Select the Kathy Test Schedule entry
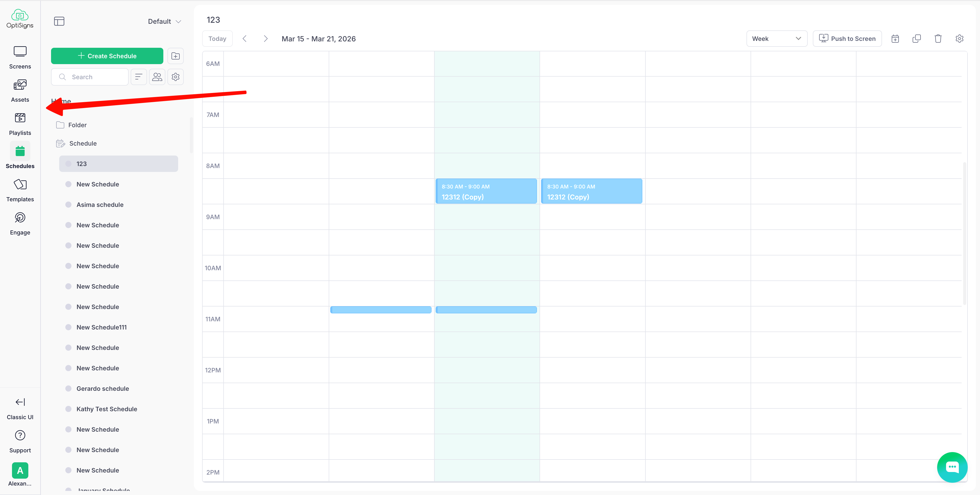Image resolution: width=980 pixels, height=495 pixels. 106,409
